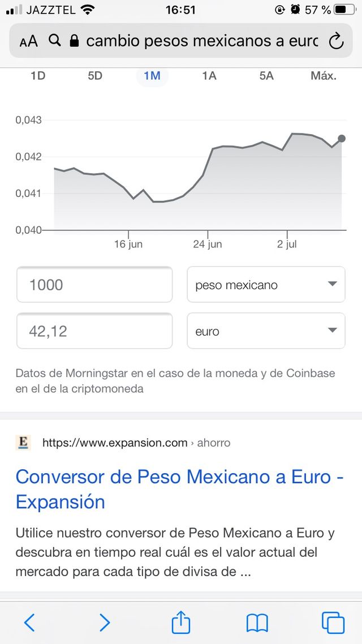The image size is (362, 644).
Task: Open the euro currency selector
Action: coord(266,331)
